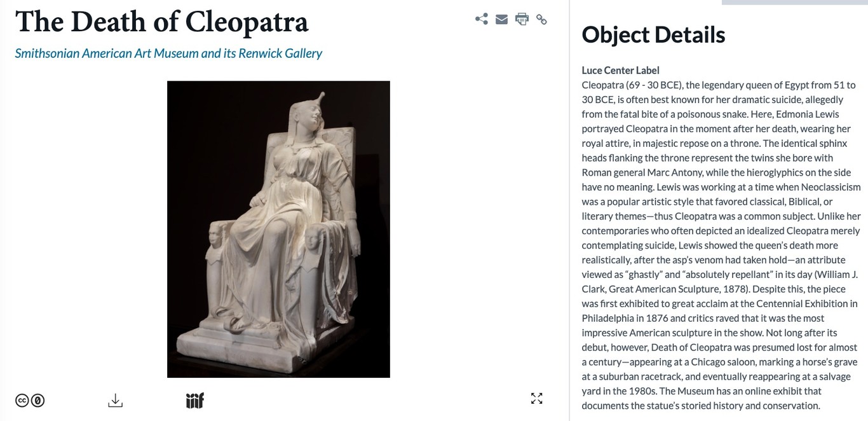This screenshot has width=868, height=421.
Task: Open Smithsonian American Art Museum link
Action: (x=168, y=53)
